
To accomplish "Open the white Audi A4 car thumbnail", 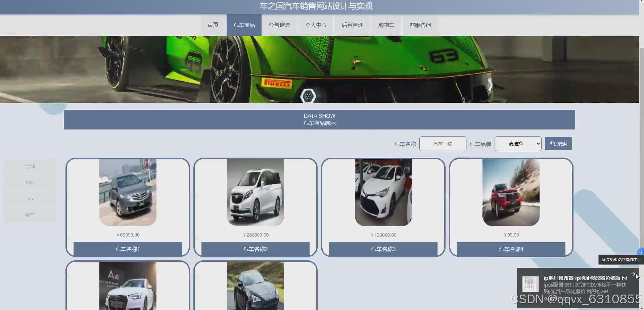I will (128, 286).
